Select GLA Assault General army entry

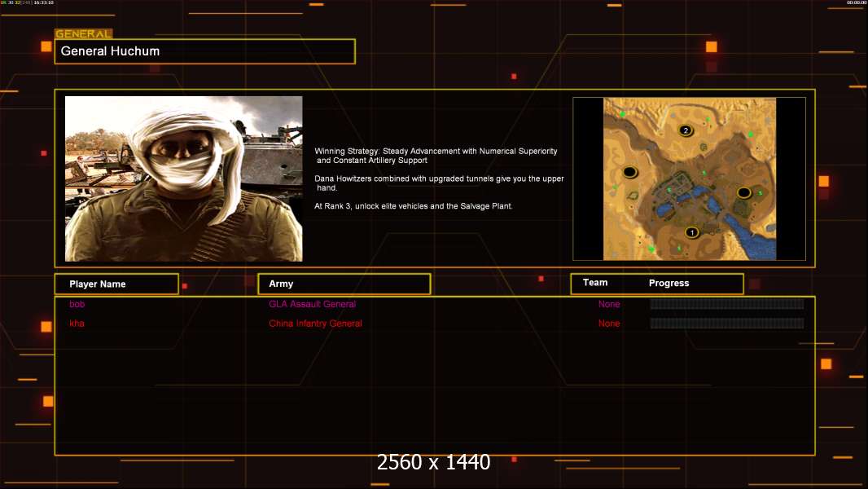[312, 304]
